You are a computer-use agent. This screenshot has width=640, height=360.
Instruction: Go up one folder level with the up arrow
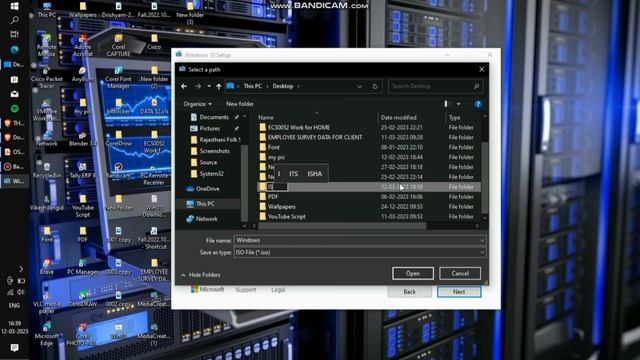click(219, 87)
